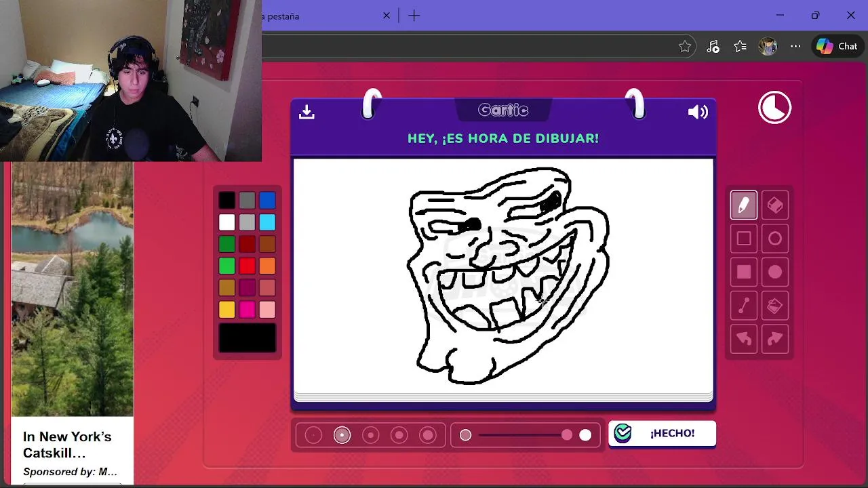Open the Copilot Chat button
This screenshot has height=488, width=868.
(x=837, y=46)
